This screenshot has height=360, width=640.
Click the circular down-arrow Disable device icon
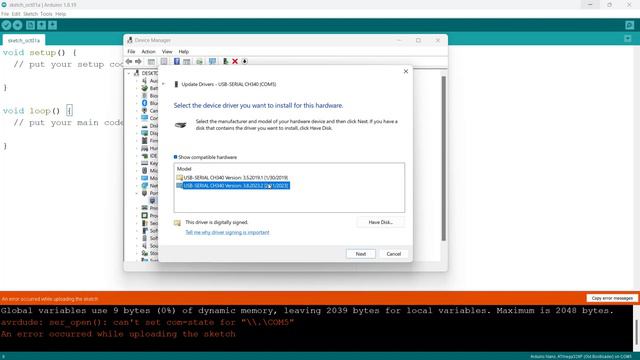244,61
